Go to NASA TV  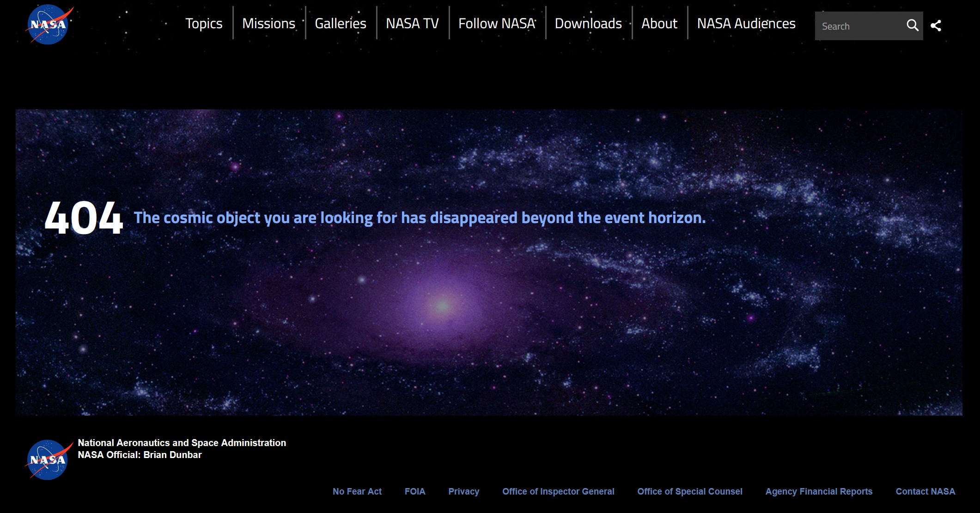[x=412, y=23]
